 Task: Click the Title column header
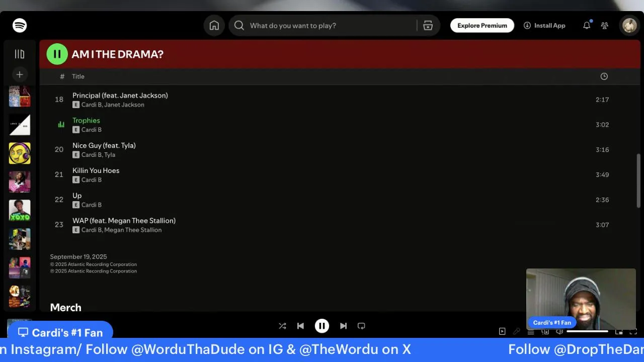(78, 76)
